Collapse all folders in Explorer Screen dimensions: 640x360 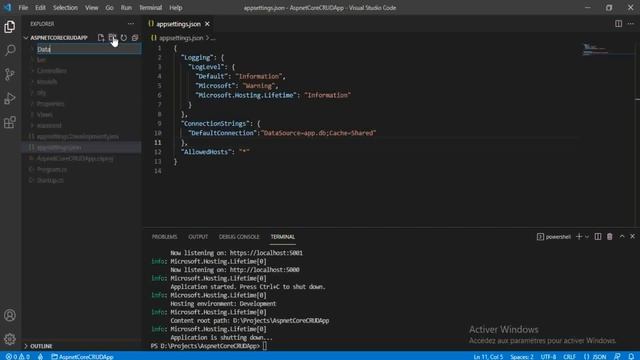[x=135, y=38]
